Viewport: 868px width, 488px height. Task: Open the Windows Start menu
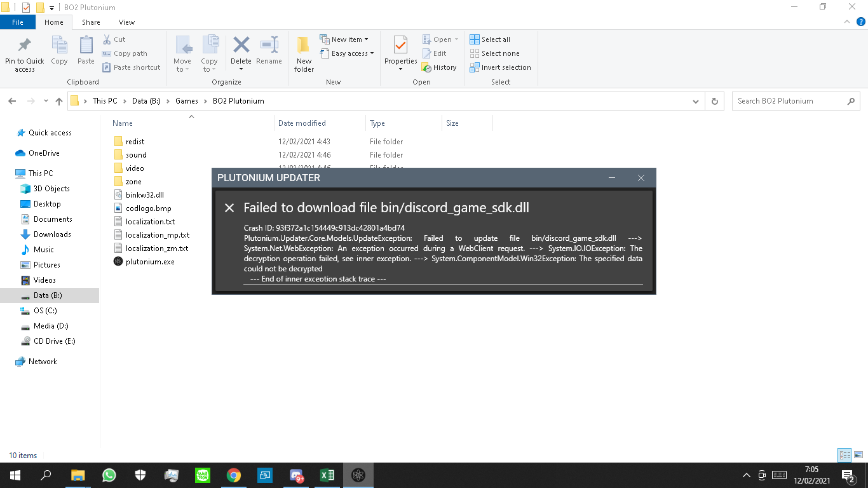pyautogui.click(x=15, y=475)
